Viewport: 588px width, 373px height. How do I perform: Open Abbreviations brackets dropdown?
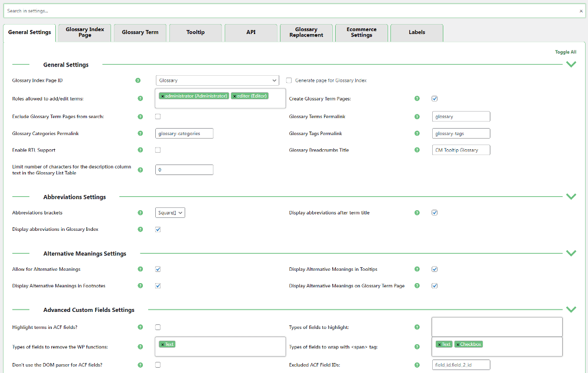(x=171, y=213)
